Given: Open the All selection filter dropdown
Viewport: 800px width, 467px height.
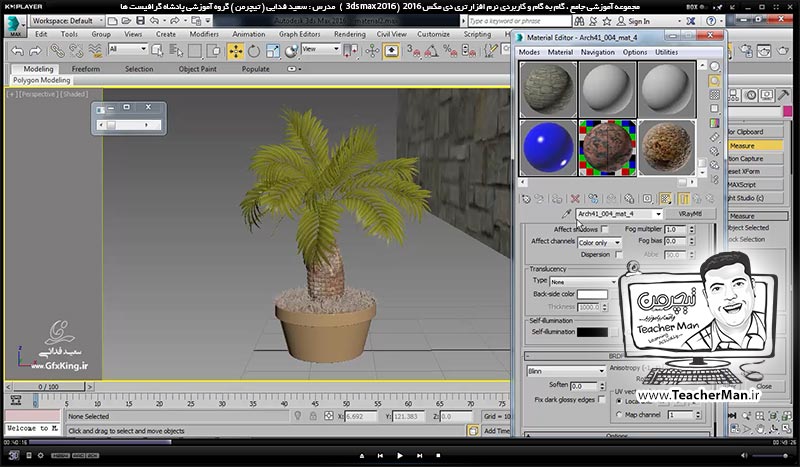Looking at the screenshot, I should pyautogui.click(x=128, y=49).
